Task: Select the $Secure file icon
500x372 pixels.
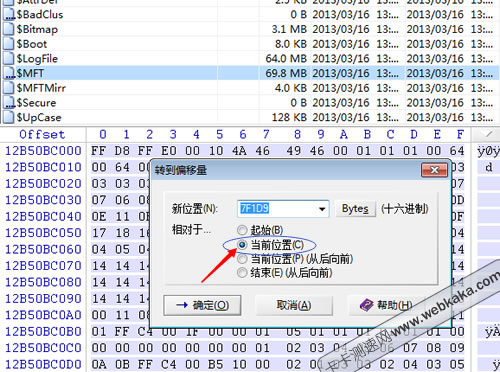Action: tap(9, 103)
